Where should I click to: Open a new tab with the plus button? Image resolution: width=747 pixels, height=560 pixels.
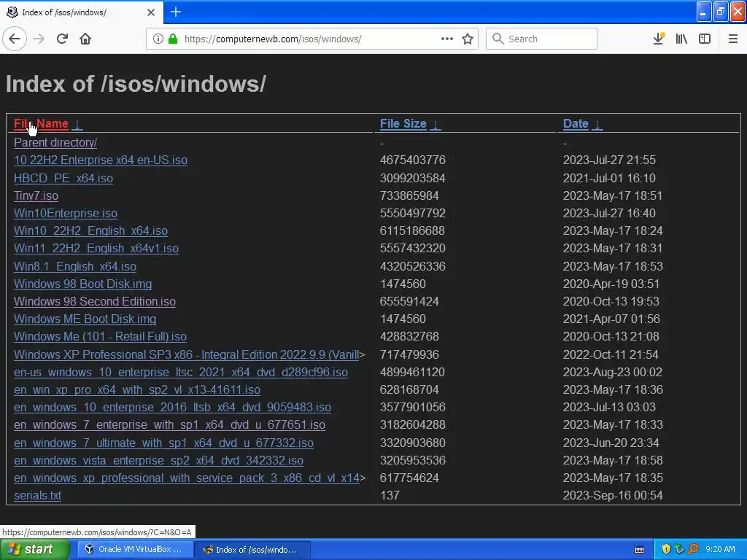176,12
